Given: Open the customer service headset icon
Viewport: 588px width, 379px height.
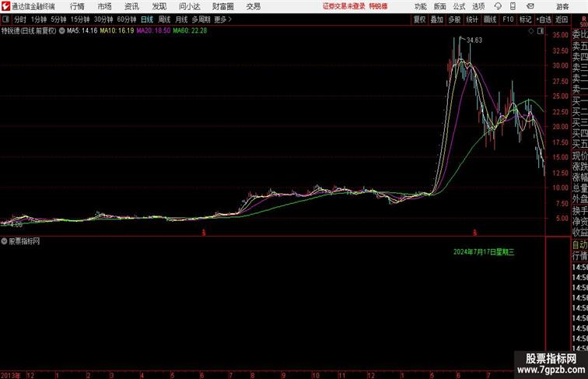Looking at the screenshot, I should [498, 6].
